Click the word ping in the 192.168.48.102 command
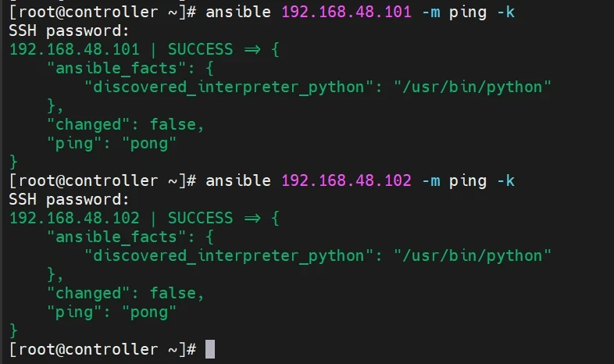The width and height of the screenshot is (614, 364). [x=468, y=180]
